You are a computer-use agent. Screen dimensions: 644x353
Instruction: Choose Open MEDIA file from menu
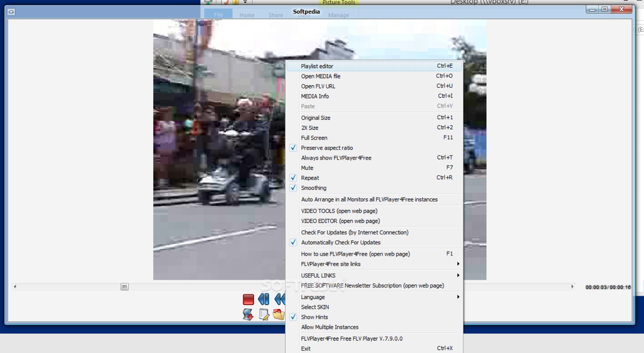[321, 77]
